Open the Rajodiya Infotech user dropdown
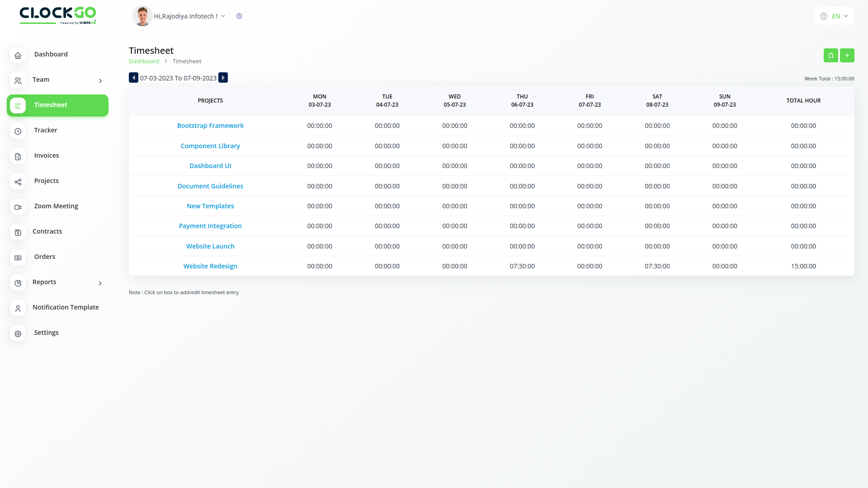This screenshot has width=868, height=488. coord(186,16)
